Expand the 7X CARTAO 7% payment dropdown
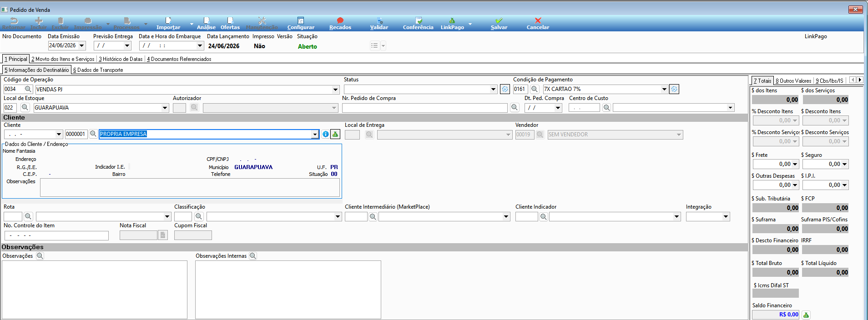 tap(664, 90)
